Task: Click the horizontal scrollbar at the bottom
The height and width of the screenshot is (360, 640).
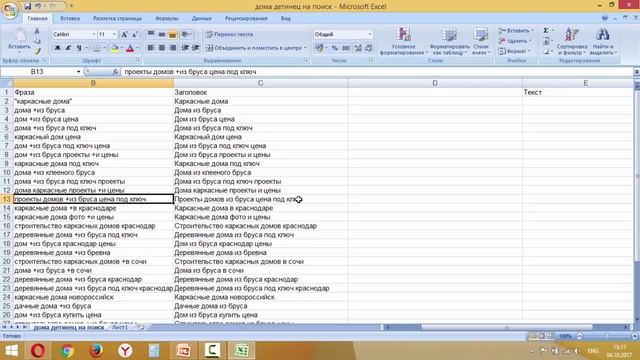Action: [x=506, y=327]
